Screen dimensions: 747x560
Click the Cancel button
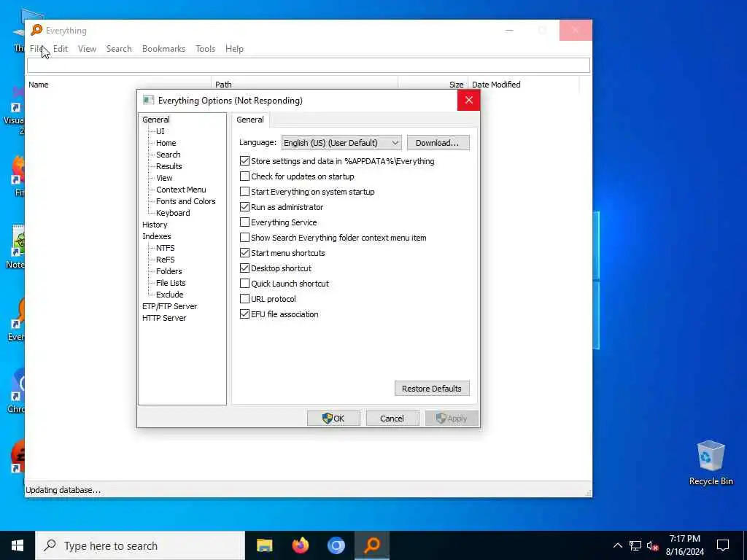tap(392, 418)
